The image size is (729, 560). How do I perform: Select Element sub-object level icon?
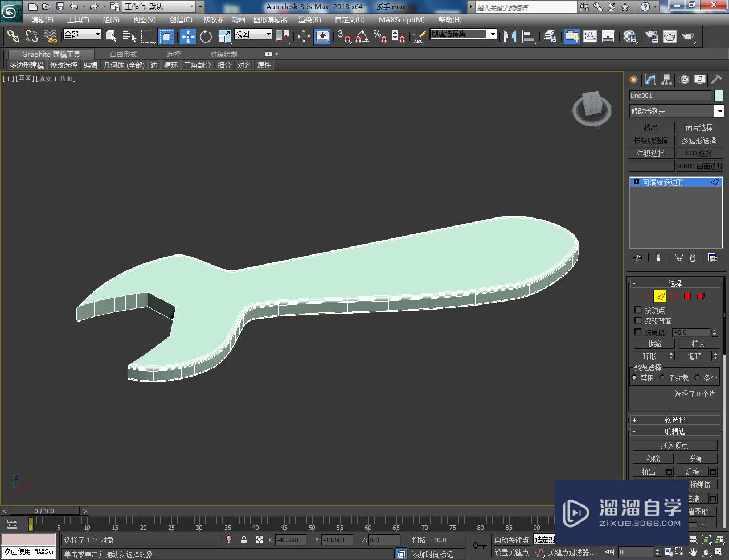coord(701,296)
